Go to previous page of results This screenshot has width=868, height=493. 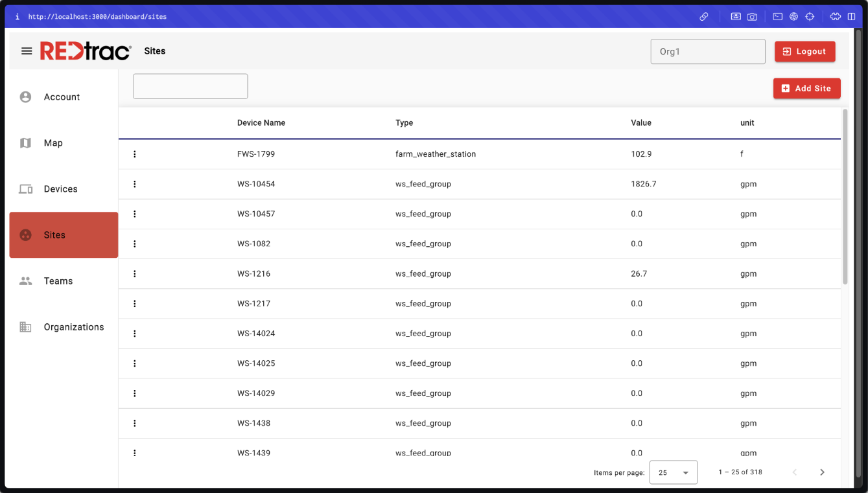pos(795,472)
